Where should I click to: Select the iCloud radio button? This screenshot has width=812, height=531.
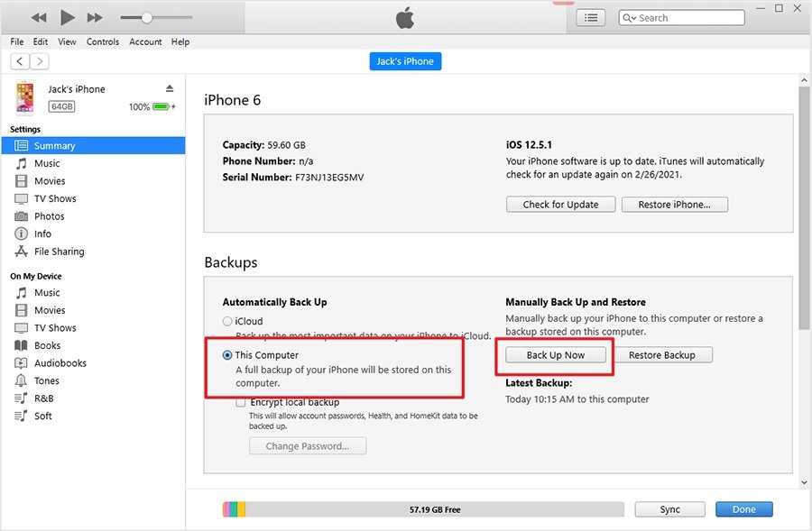coord(226,321)
